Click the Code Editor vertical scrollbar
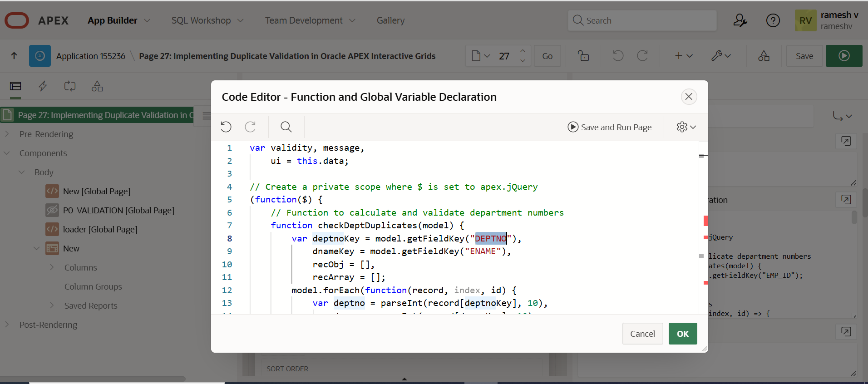The height and width of the screenshot is (384, 868). 703,227
